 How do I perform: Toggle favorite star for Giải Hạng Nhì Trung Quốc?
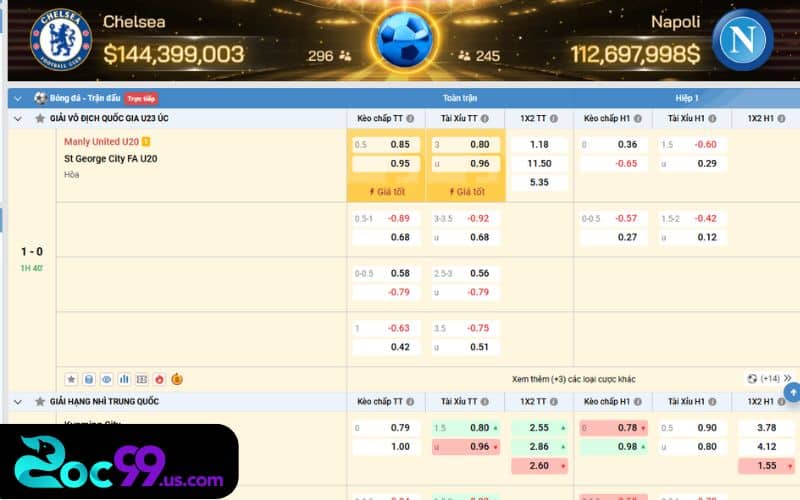click(x=40, y=402)
